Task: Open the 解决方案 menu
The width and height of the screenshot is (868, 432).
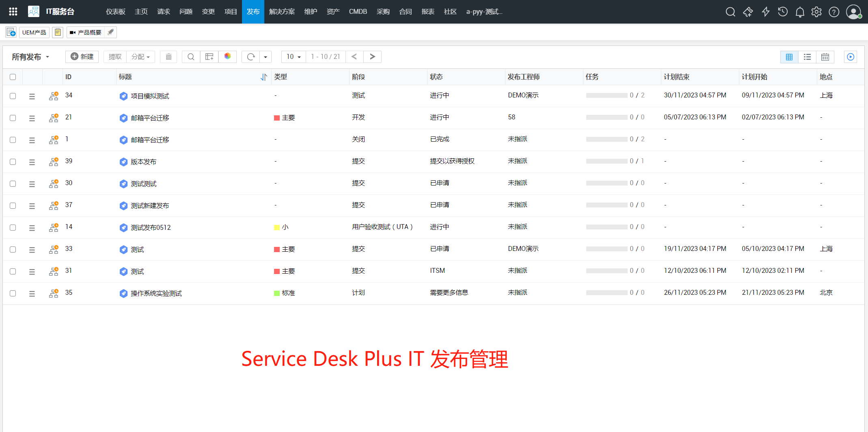Action: click(x=282, y=12)
